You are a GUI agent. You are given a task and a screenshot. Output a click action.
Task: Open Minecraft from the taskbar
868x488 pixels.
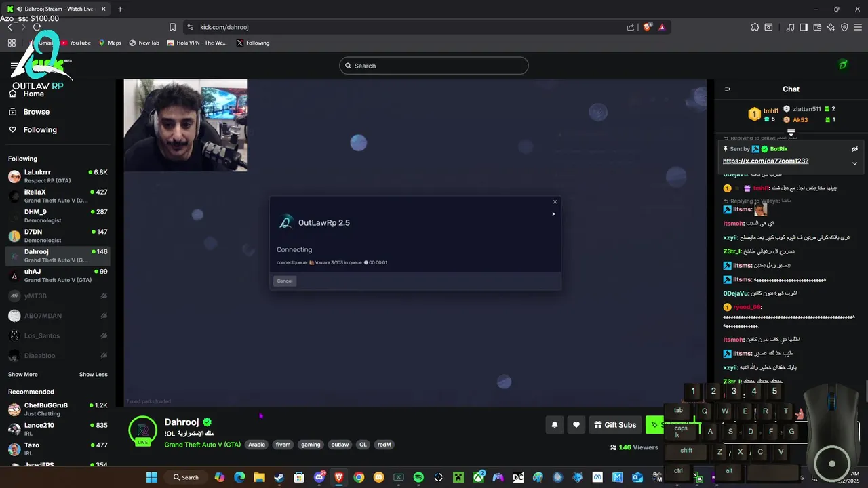(458, 477)
